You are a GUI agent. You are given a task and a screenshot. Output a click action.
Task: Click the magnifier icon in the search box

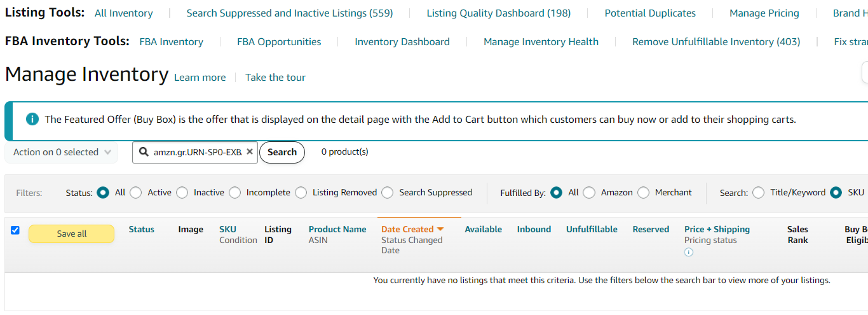144,152
